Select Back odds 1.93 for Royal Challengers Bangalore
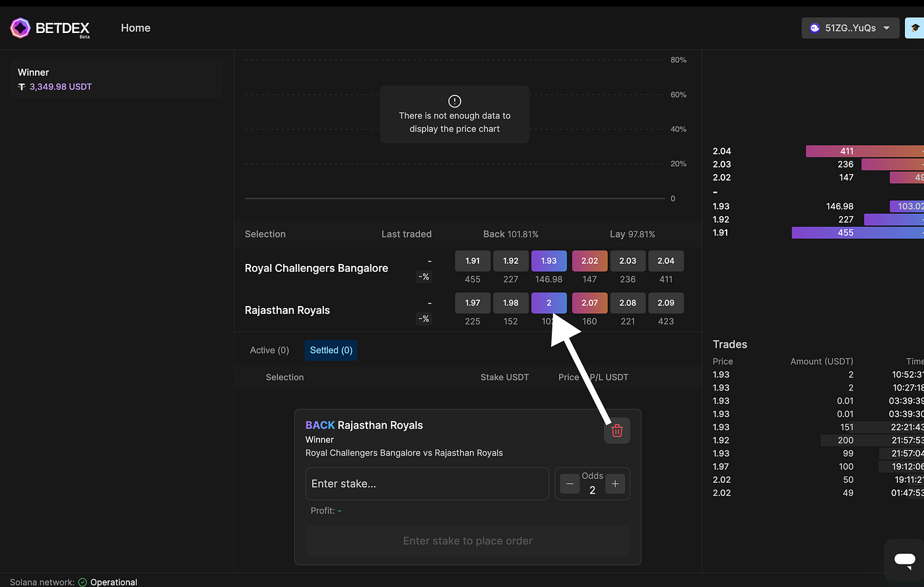This screenshot has height=587, width=924. pos(548,261)
